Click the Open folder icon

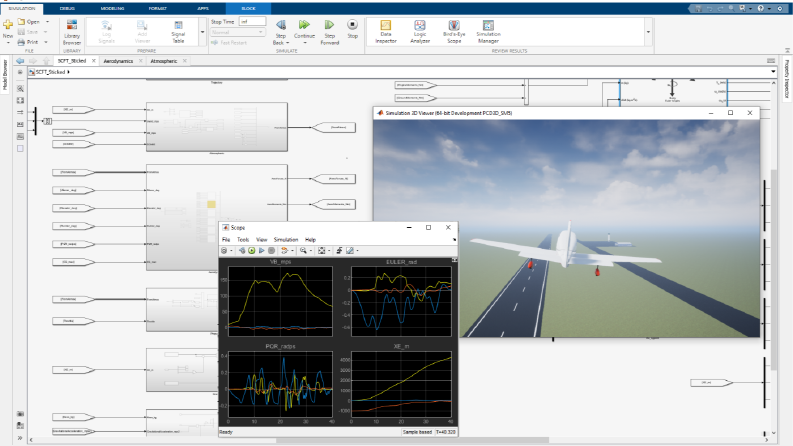pyautogui.click(x=21, y=22)
